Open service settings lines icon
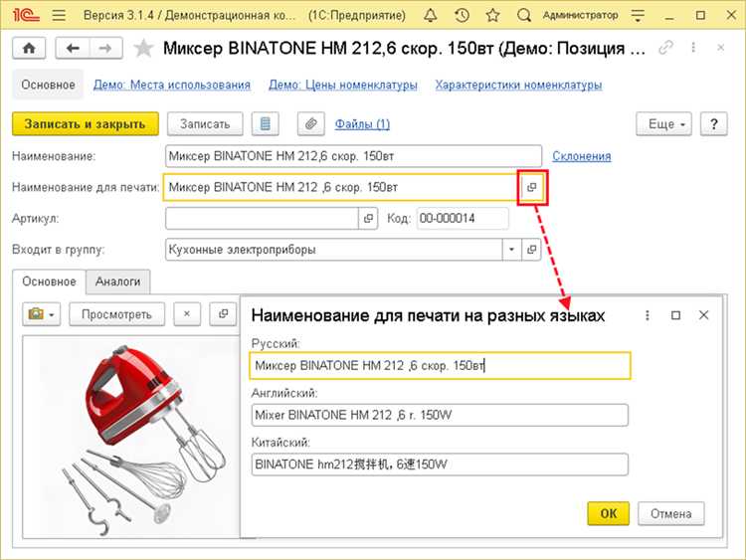The height and width of the screenshot is (560, 746). point(638,16)
